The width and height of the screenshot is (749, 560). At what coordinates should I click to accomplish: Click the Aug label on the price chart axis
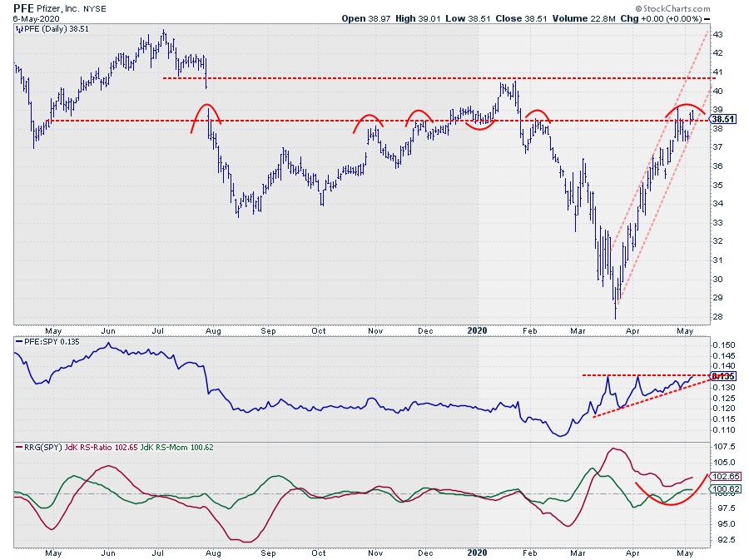click(215, 329)
